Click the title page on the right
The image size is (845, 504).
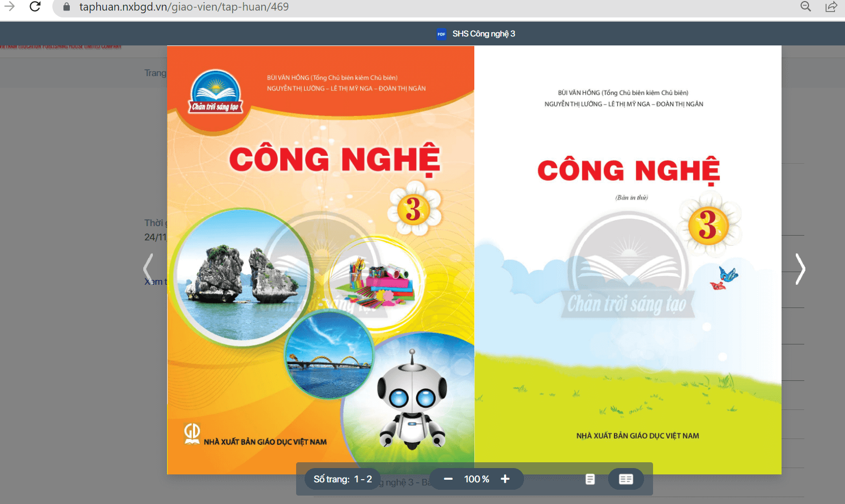628,260
